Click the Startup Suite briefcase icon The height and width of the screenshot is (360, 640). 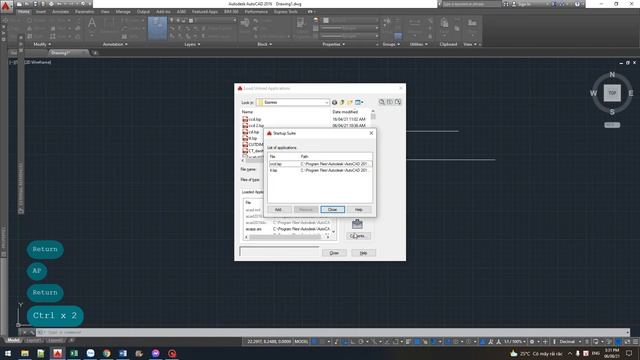(x=357, y=224)
